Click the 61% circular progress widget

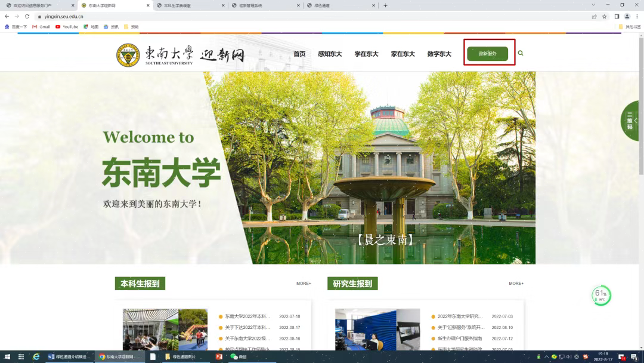pos(601,295)
